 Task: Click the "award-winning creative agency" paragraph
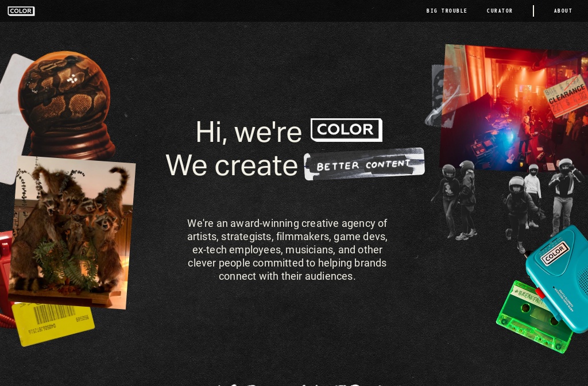click(287, 249)
